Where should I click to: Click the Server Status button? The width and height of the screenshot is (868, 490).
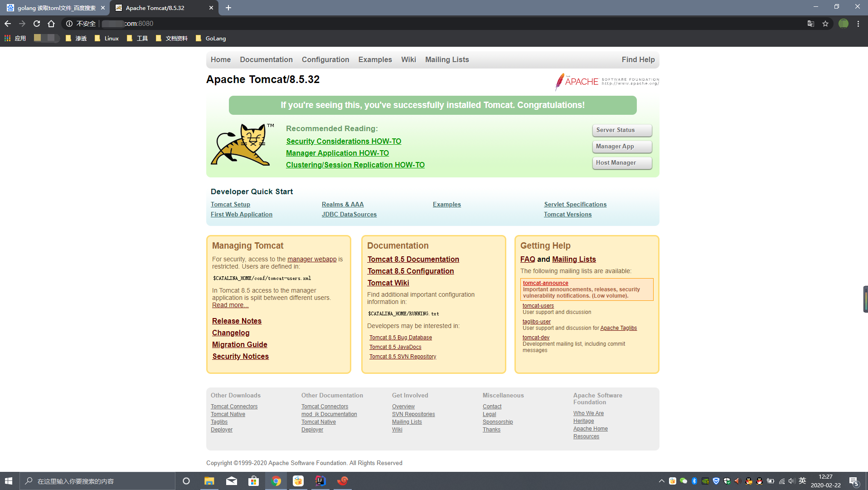coord(622,130)
